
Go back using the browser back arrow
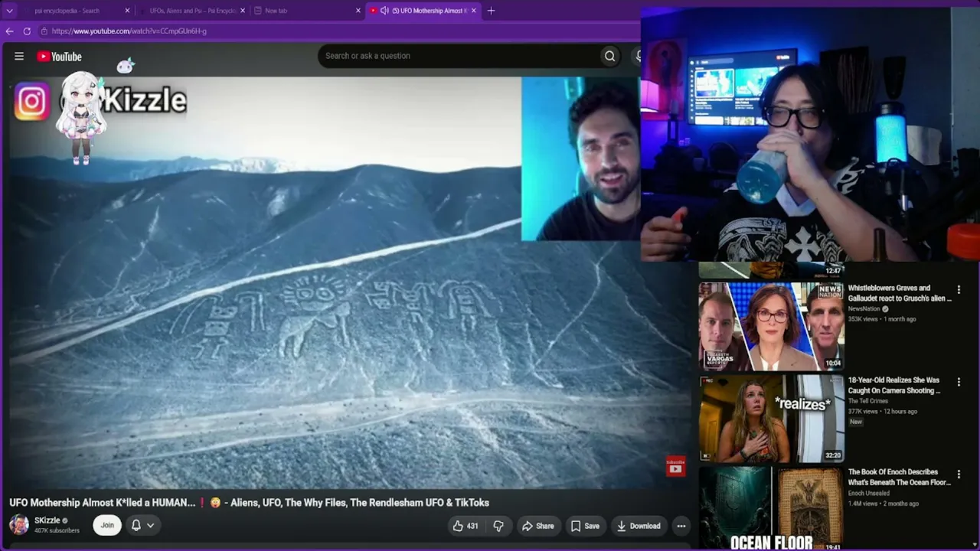coord(9,31)
